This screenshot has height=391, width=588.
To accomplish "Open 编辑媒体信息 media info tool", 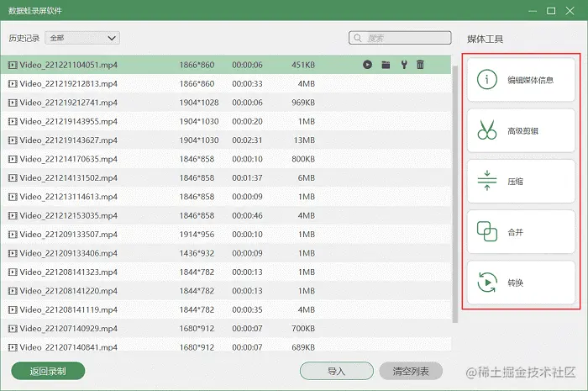I will (x=521, y=80).
